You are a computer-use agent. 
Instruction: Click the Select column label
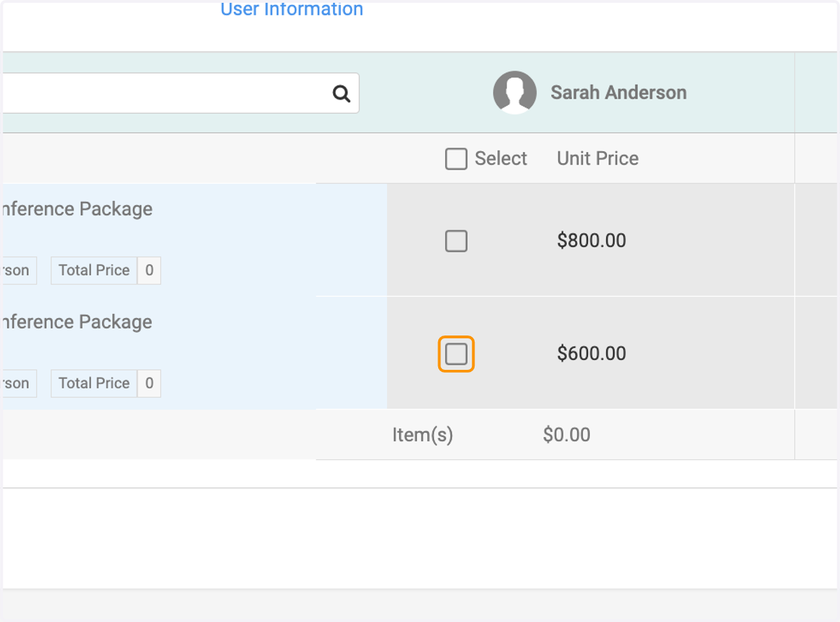point(500,158)
